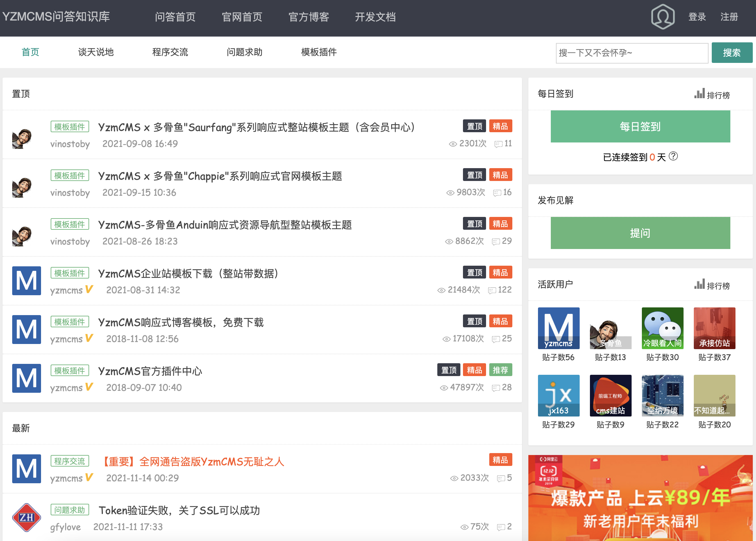Image resolution: width=756 pixels, height=541 pixels.
Task: Open 承接仿站 active user thumbnail
Action: click(x=714, y=328)
